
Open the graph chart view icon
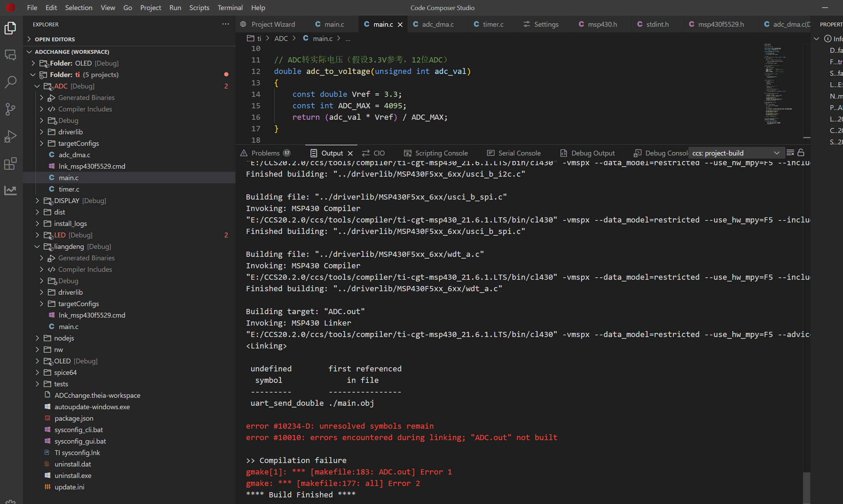10,190
